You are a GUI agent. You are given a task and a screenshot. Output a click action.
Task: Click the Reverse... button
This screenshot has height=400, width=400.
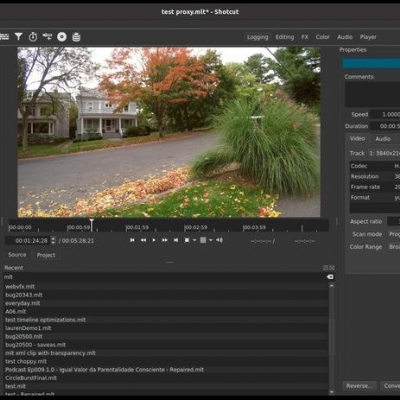coord(359,386)
